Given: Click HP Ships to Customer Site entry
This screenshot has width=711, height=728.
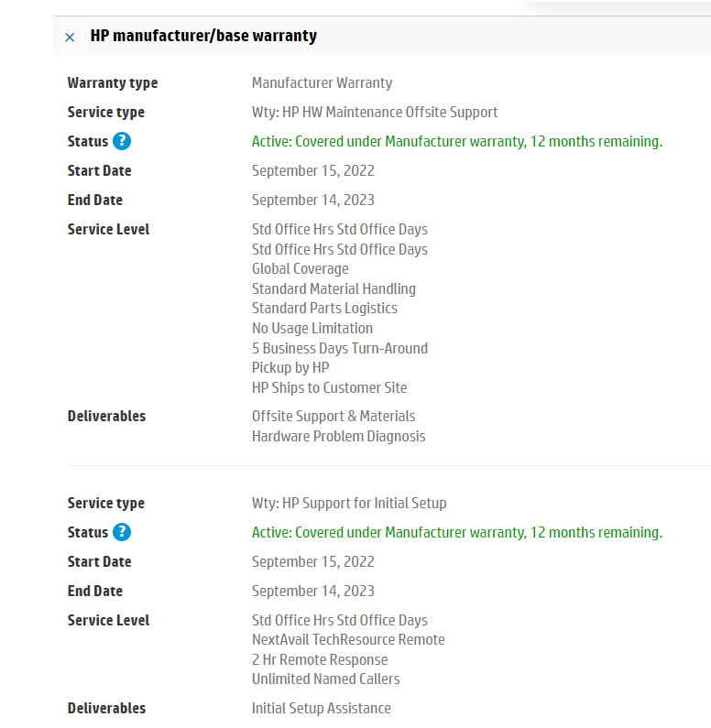Looking at the screenshot, I should [329, 387].
